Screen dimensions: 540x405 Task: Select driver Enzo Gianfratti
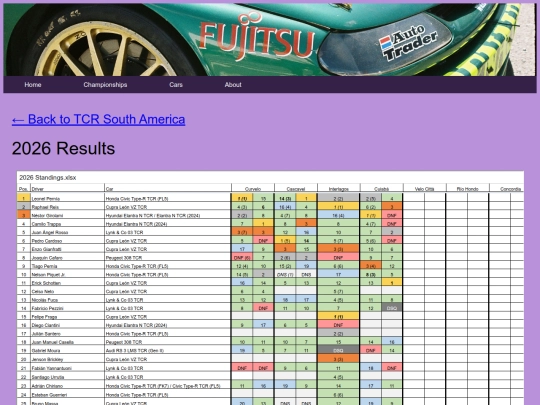(x=47, y=249)
